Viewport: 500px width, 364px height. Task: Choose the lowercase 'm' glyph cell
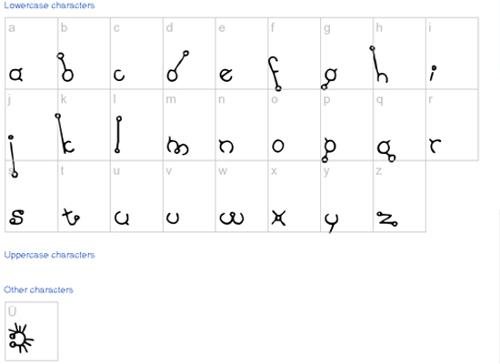(x=189, y=125)
